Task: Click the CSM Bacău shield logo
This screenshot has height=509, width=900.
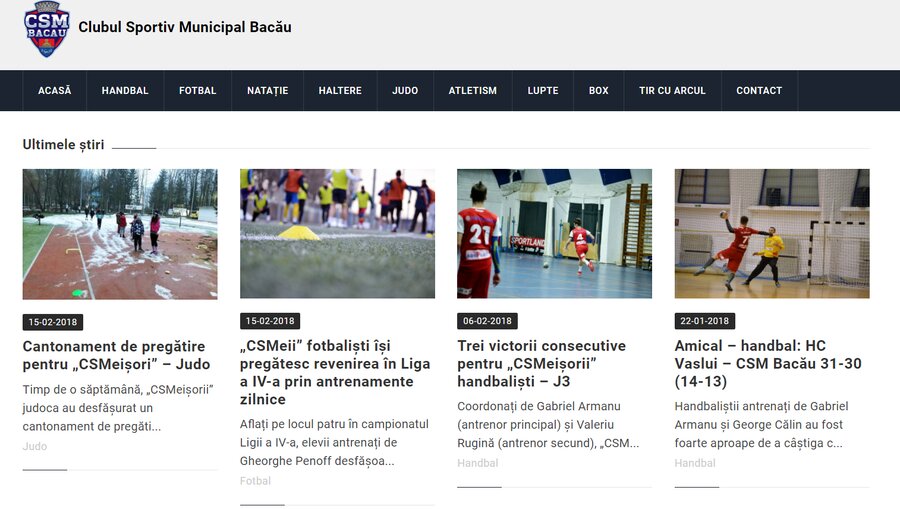Action: pos(47,28)
